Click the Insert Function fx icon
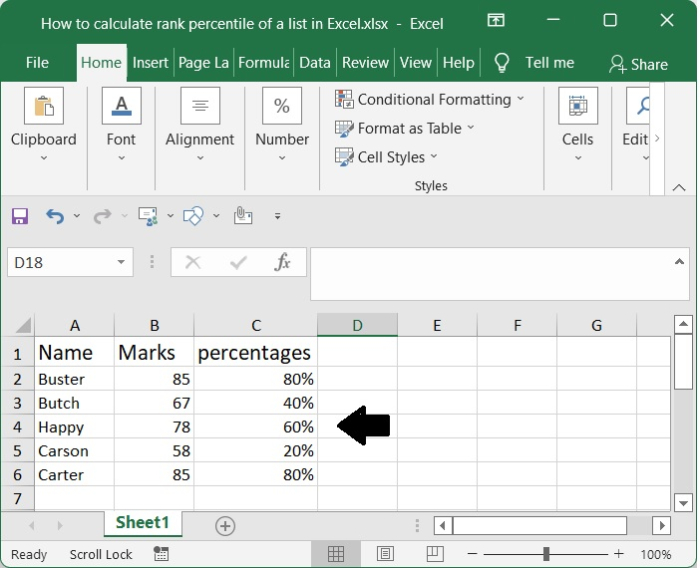700x568 pixels. pos(283,263)
